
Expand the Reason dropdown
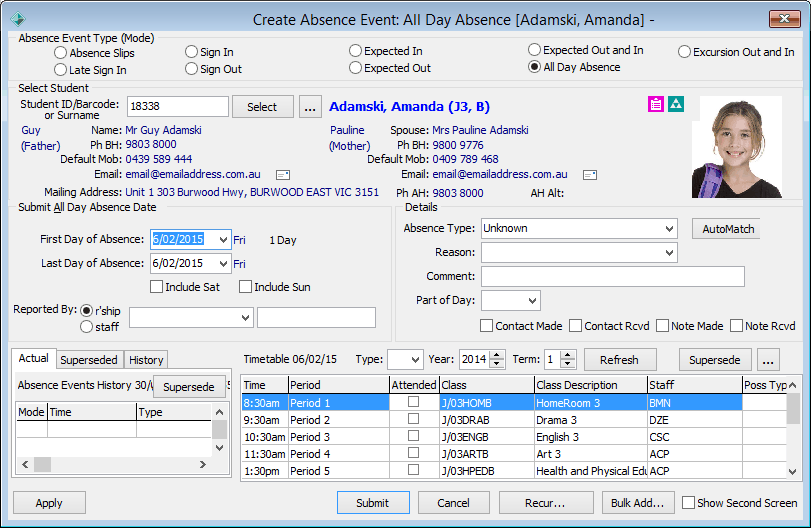(669, 252)
